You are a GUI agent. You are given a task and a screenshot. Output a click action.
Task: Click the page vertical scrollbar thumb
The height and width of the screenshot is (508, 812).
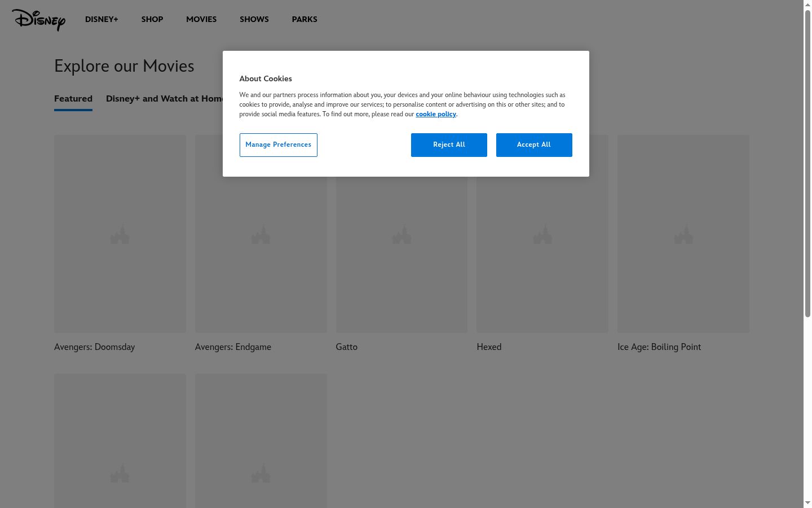tap(807, 164)
